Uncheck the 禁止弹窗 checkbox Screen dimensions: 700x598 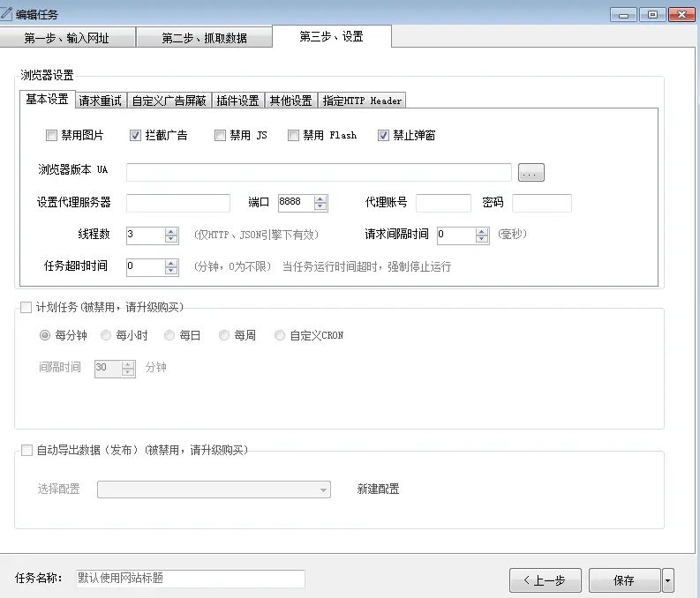point(383,135)
